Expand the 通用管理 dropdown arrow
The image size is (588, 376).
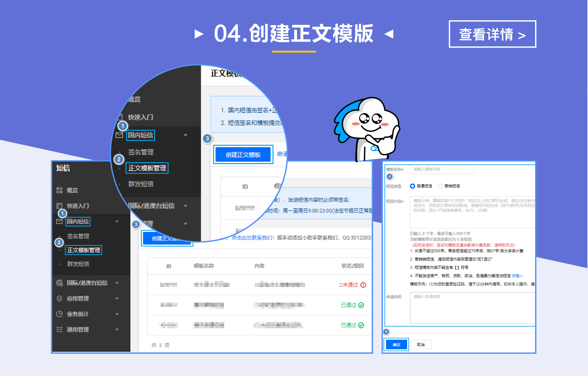[117, 330]
